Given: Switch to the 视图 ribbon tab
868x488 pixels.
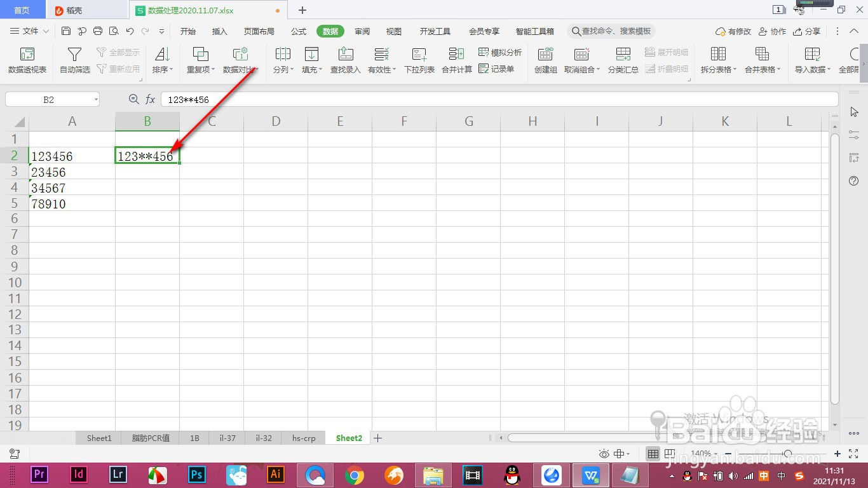Looking at the screenshot, I should coord(394,31).
